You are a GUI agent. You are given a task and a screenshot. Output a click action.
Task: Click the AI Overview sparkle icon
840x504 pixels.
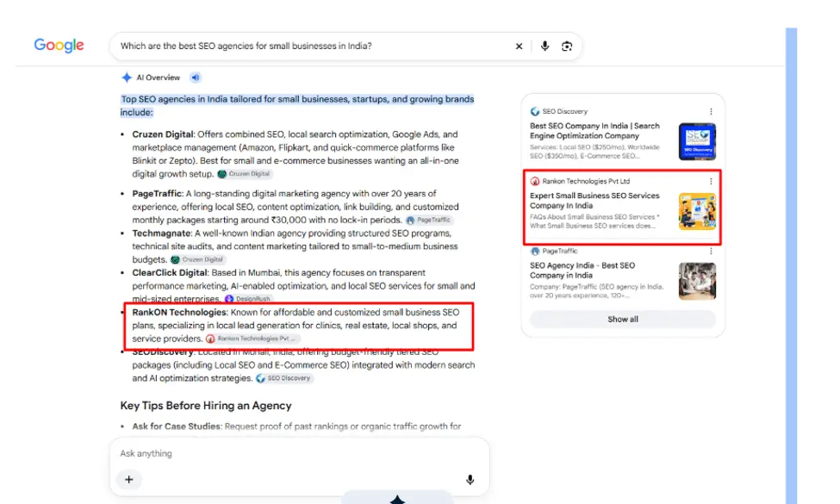pyautogui.click(x=127, y=78)
